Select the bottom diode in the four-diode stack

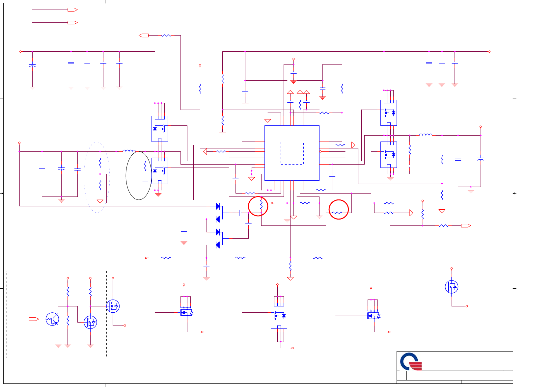[218, 245]
